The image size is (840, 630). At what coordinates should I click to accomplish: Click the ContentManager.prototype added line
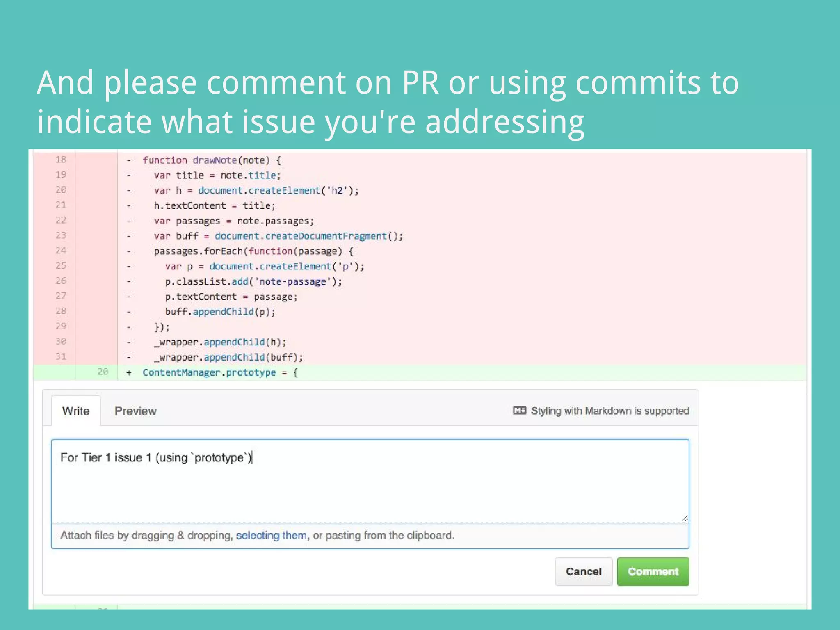tap(220, 372)
